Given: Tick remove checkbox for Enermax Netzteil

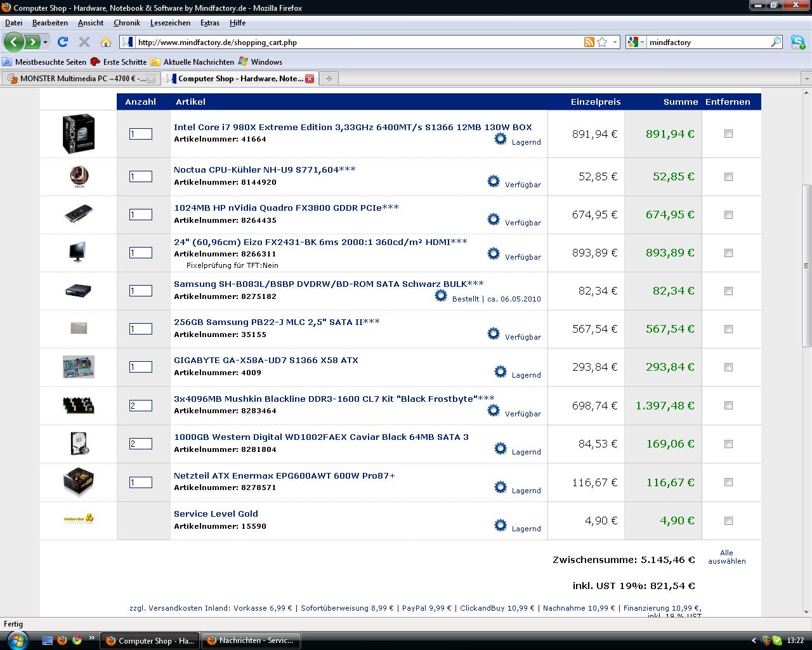Looking at the screenshot, I should point(728,482).
